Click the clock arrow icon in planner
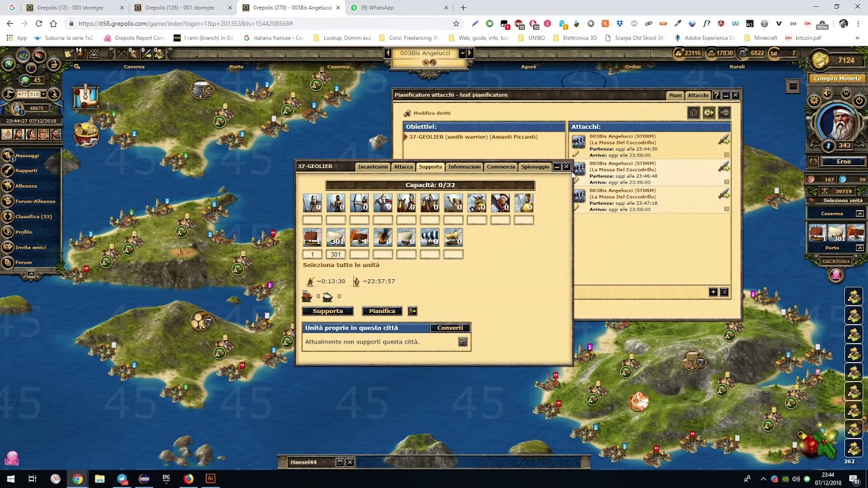The width and height of the screenshot is (868, 488). click(709, 113)
